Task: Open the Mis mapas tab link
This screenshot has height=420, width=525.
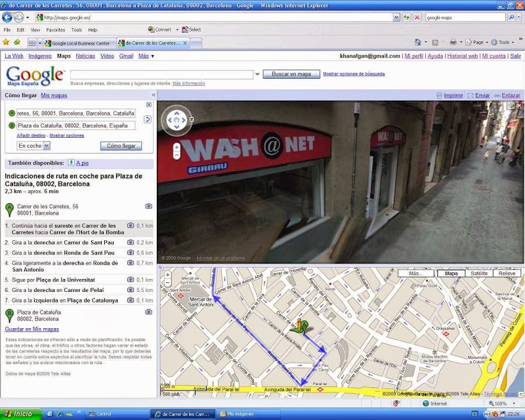Action: coord(54,95)
